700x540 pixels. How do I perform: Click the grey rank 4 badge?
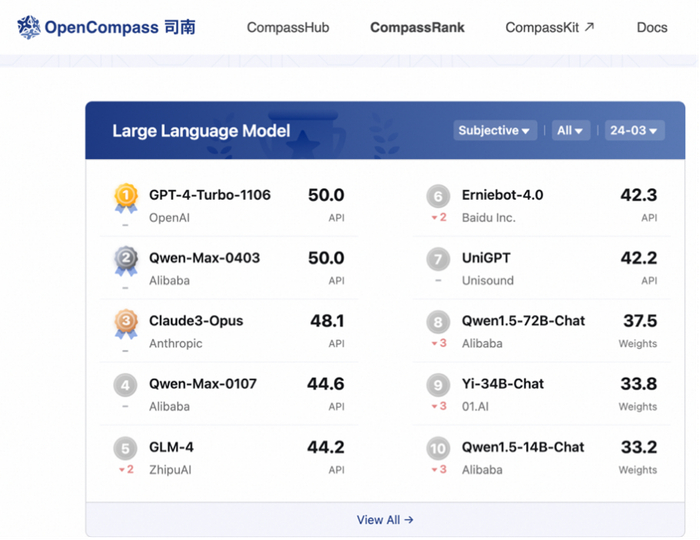(125, 385)
